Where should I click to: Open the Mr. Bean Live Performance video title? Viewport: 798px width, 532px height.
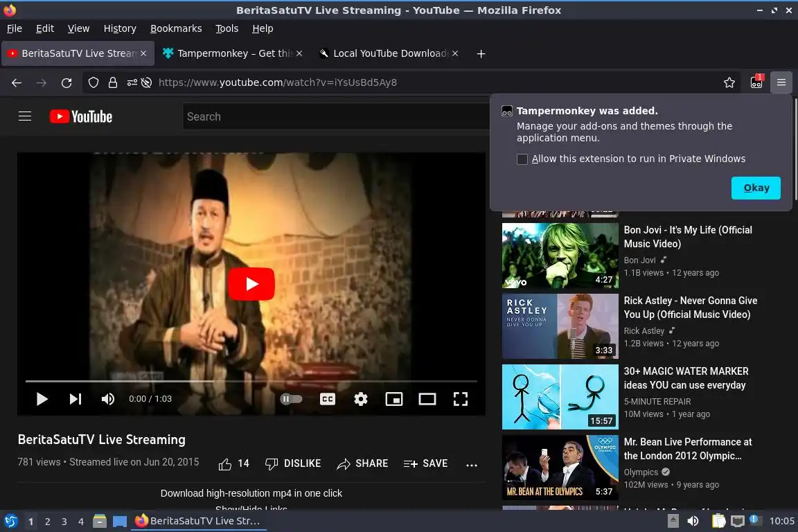pos(688,449)
